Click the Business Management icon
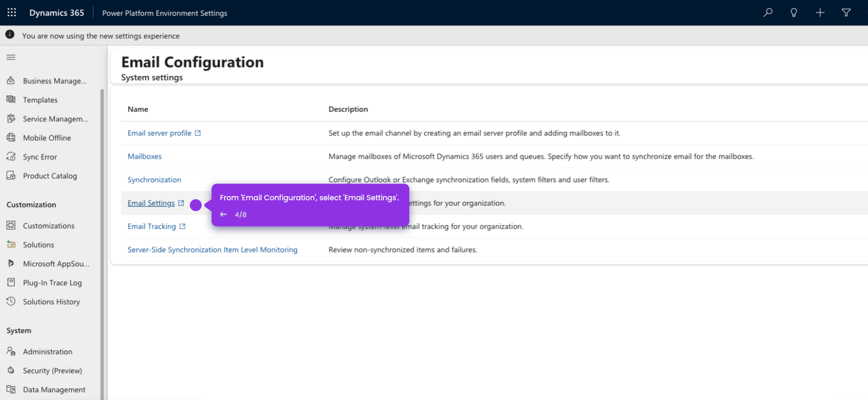 click(11, 81)
